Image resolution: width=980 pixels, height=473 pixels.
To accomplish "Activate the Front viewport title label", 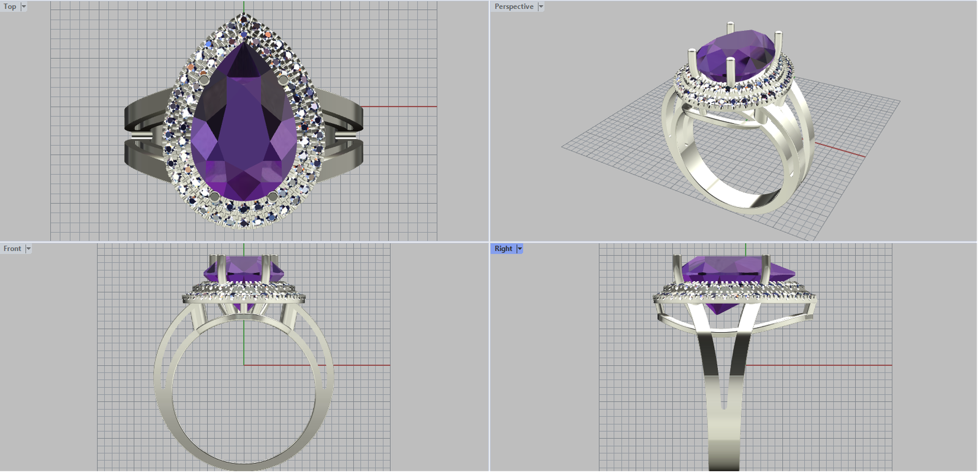I will [x=12, y=249].
